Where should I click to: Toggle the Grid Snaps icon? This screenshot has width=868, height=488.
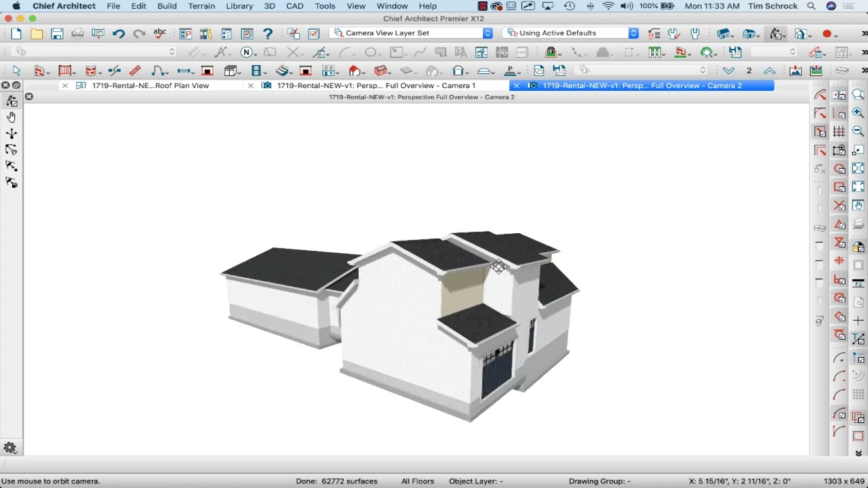pyautogui.click(x=840, y=132)
